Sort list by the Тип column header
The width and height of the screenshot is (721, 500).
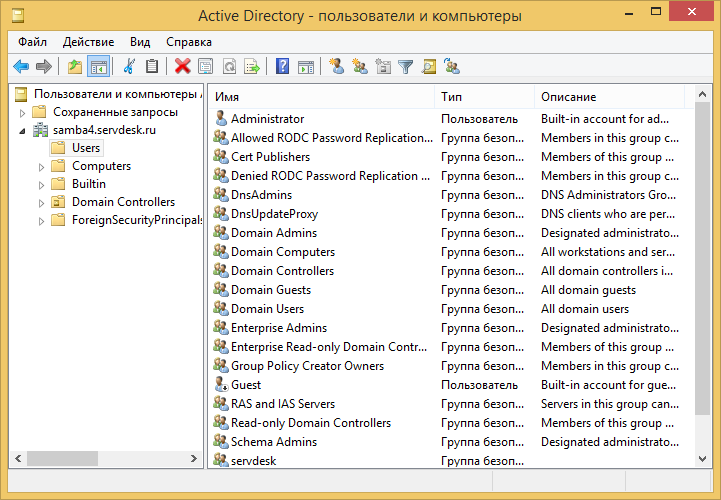[485, 97]
